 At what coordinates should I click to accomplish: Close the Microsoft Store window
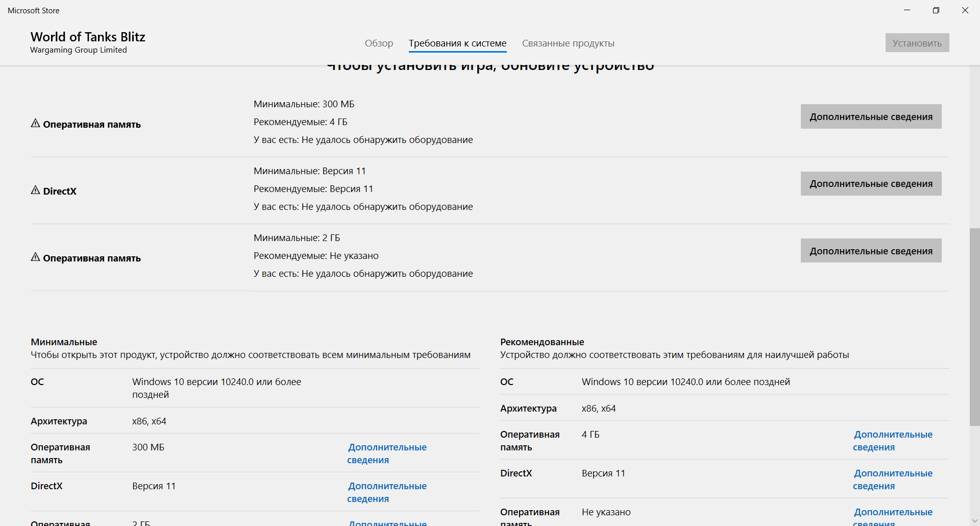click(x=965, y=10)
